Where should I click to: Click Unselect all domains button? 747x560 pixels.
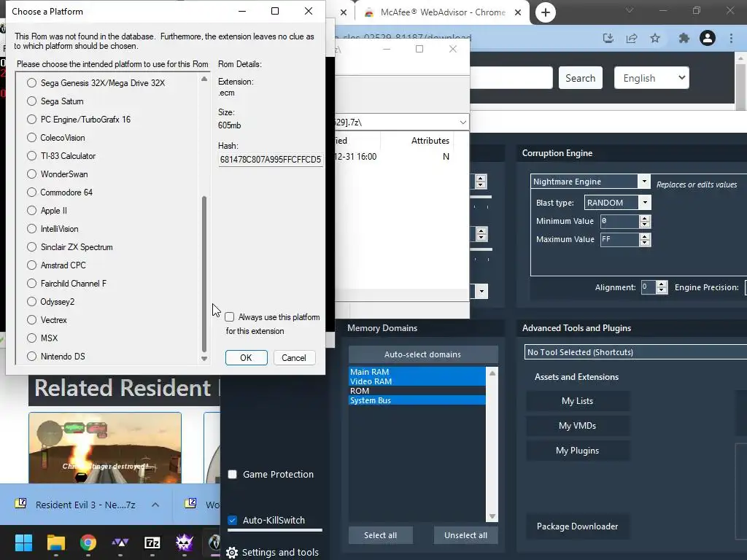tap(465, 535)
